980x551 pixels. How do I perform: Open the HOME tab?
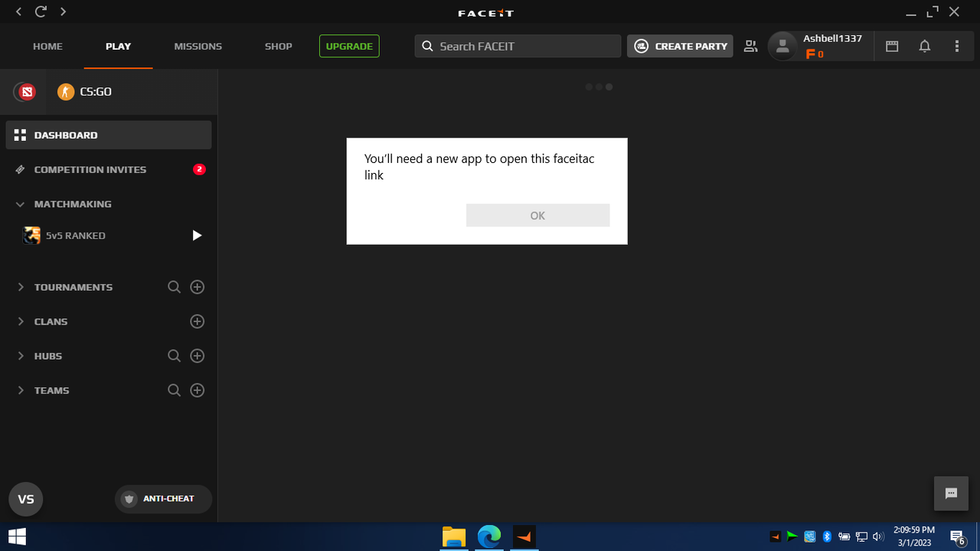pos(47,46)
